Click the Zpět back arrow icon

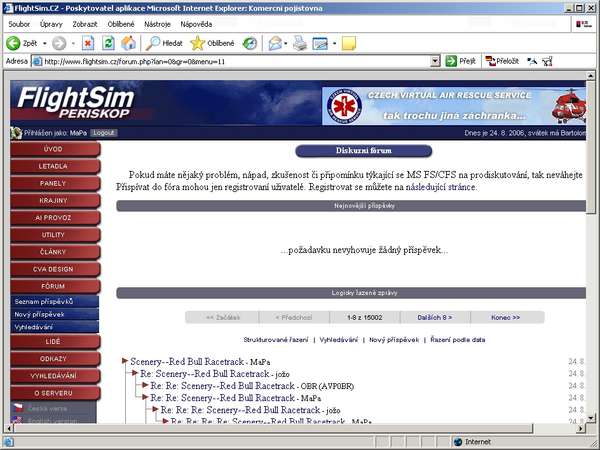[13, 43]
